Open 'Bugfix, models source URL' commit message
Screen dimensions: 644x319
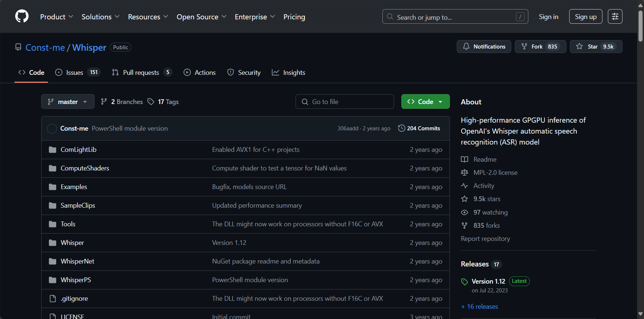tap(250, 187)
